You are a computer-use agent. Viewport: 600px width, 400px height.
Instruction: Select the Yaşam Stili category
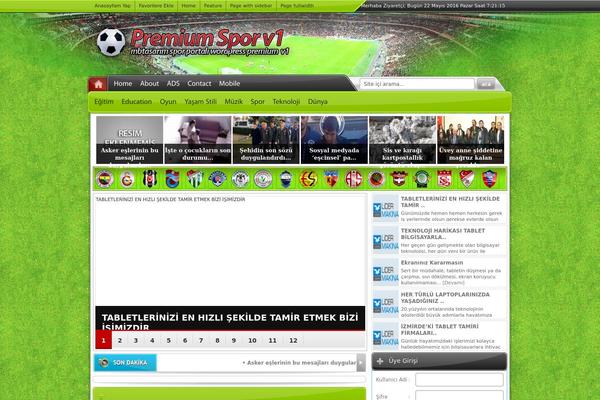tap(201, 102)
